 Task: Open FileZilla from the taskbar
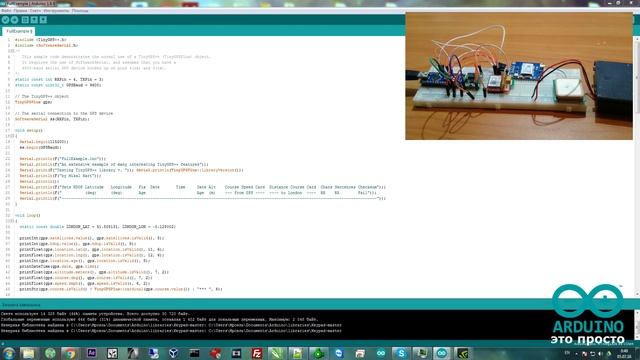pos(257,353)
